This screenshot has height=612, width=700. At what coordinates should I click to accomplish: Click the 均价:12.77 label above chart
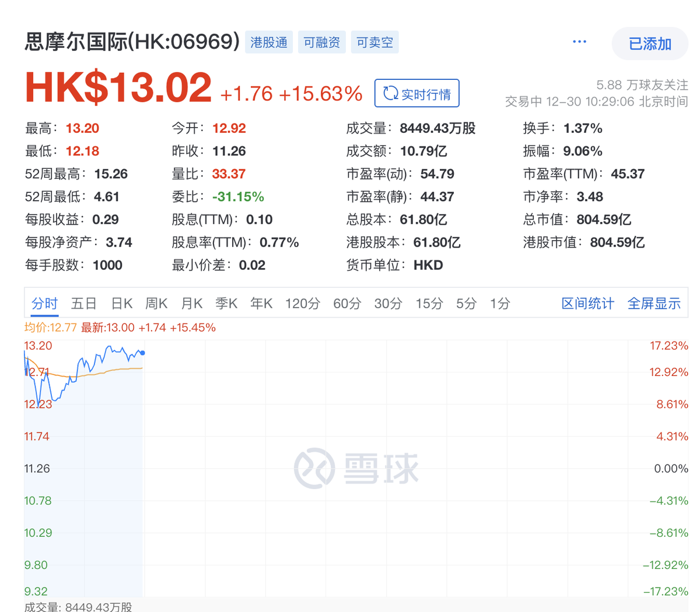51,328
